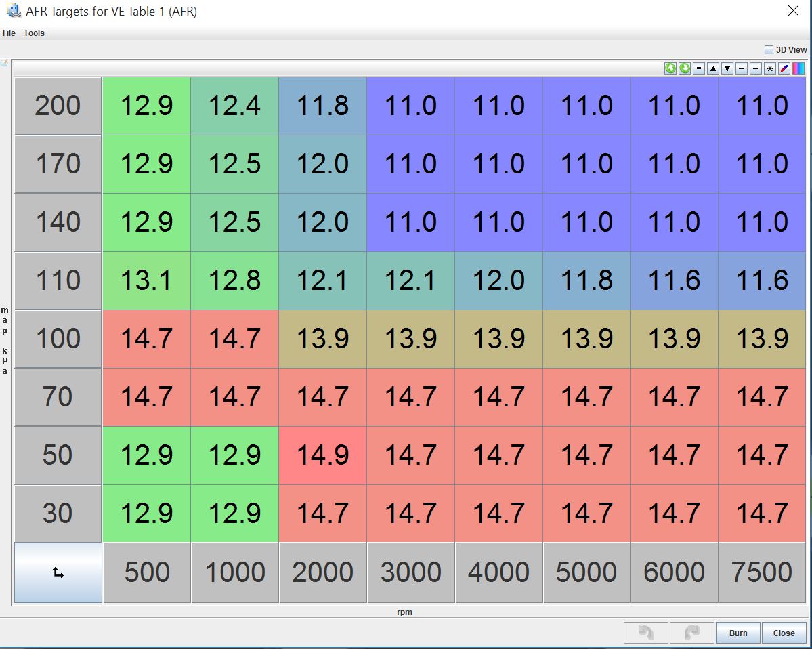Screen dimensions: 812x649
Task: Select the 70 kPa MAP axis header
Action: click(58, 397)
